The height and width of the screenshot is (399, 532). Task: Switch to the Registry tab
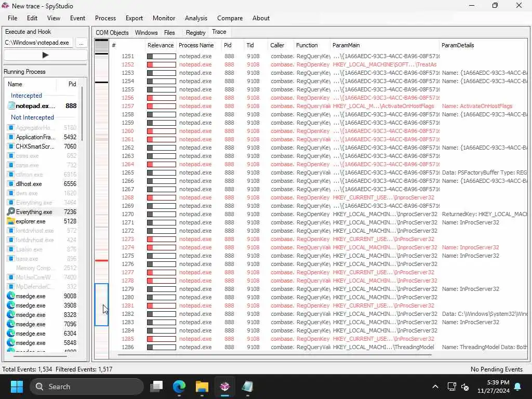point(195,33)
